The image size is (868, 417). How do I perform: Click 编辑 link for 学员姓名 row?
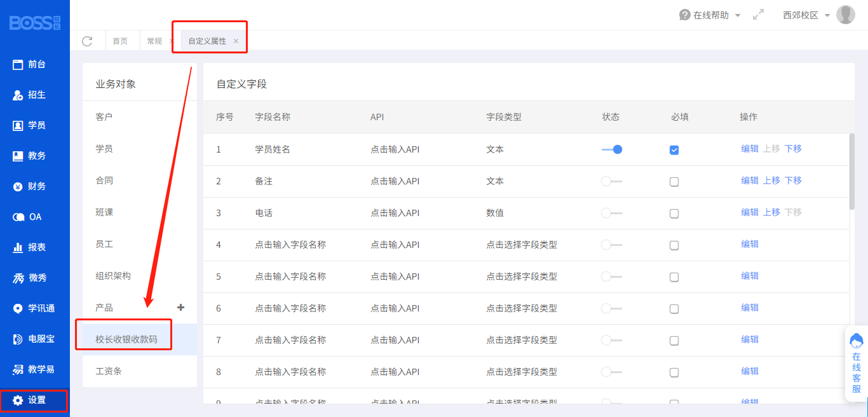[x=750, y=149]
